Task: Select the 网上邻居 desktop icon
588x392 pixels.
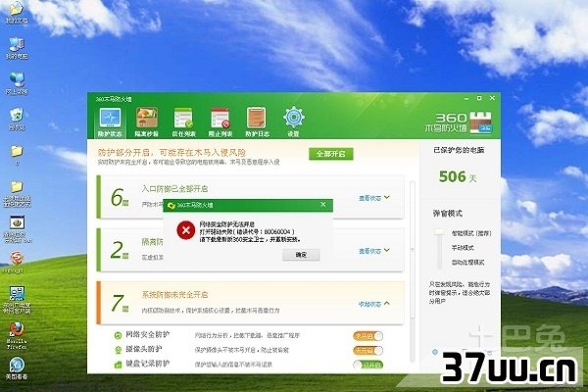Action: [16, 83]
